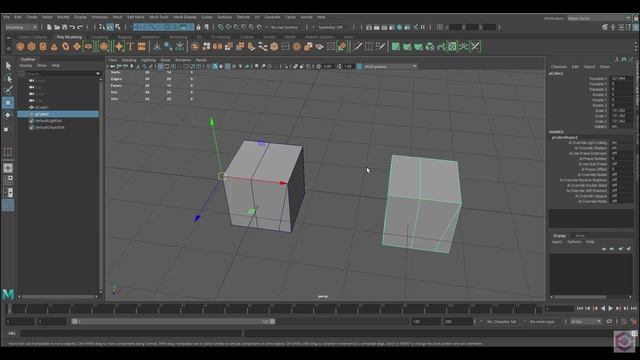Viewport: 640px width, 360px height.
Task: Switch to the Display layer tab
Action: pyautogui.click(x=559, y=236)
